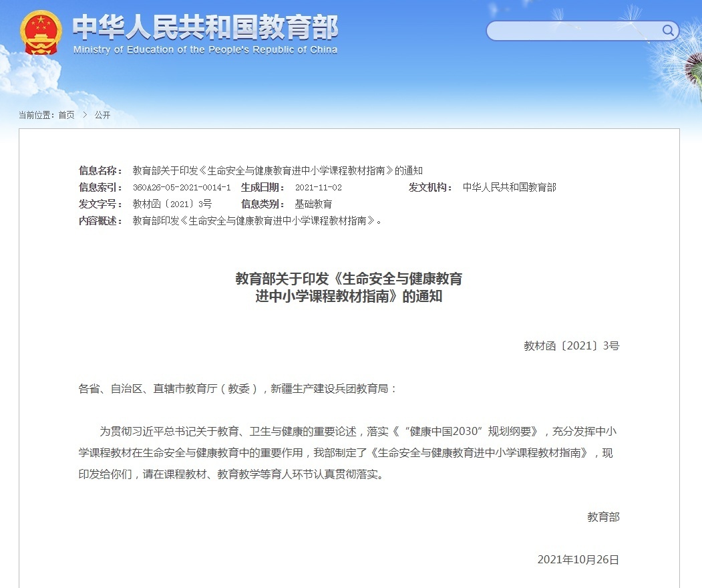Open the 公开 breadcrumb link
This screenshot has width=702, height=588.
pyautogui.click(x=102, y=115)
